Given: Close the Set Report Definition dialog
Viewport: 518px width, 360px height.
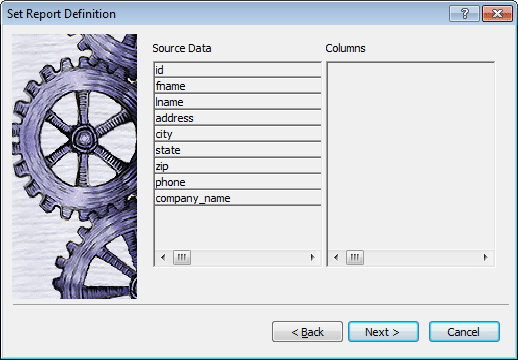Looking at the screenshot, I should pyautogui.click(x=497, y=14).
